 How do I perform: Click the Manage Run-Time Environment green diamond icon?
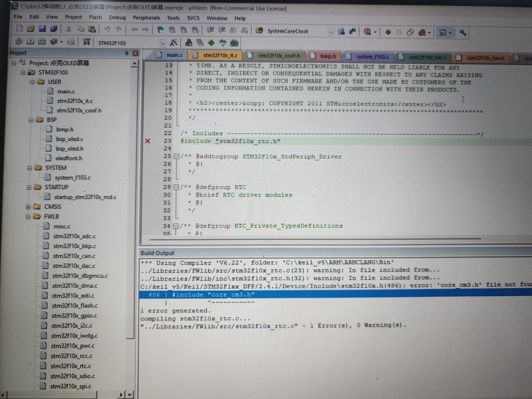(211, 43)
